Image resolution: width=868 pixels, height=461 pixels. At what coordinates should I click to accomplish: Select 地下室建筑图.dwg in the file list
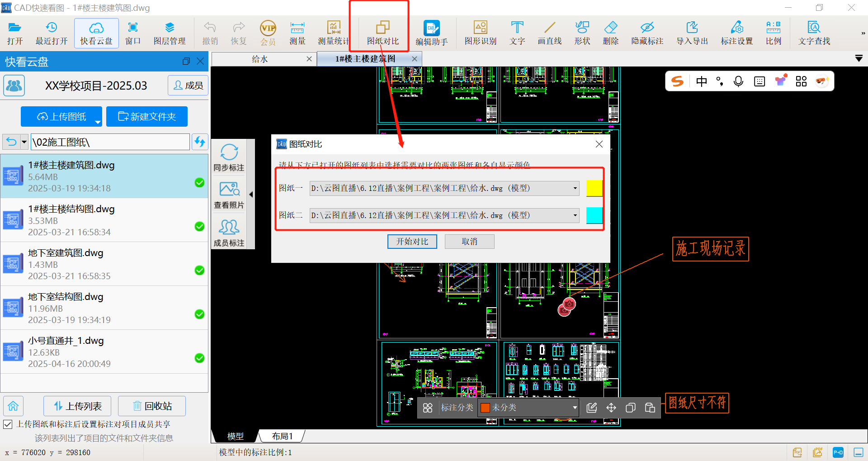point(104,264)
